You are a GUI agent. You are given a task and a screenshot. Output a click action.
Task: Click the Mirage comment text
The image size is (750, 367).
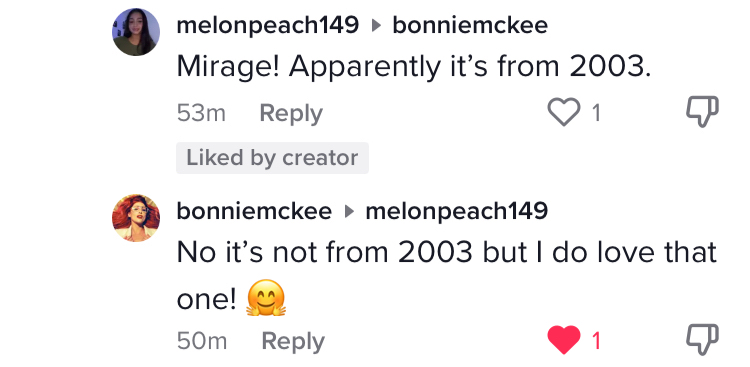pyautogui.click(x=414, y=67)
